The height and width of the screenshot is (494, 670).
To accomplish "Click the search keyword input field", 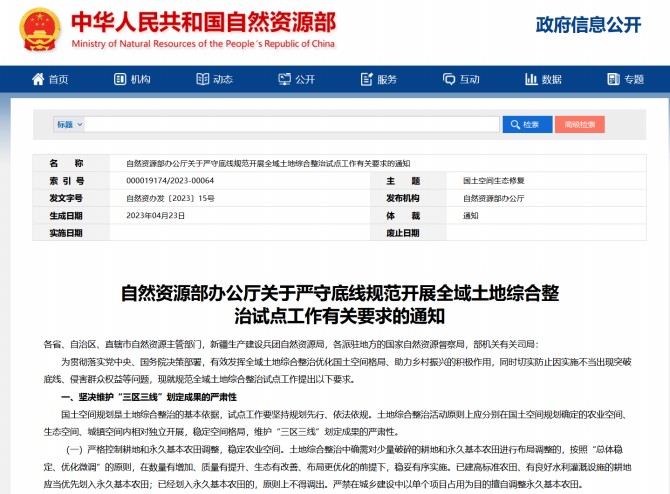I will (292, 124).
